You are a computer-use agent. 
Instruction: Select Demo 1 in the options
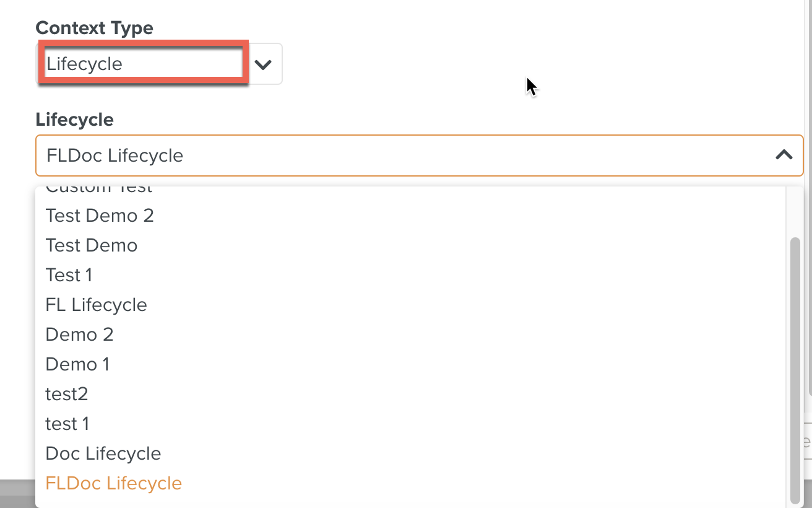tap(77, 364)
